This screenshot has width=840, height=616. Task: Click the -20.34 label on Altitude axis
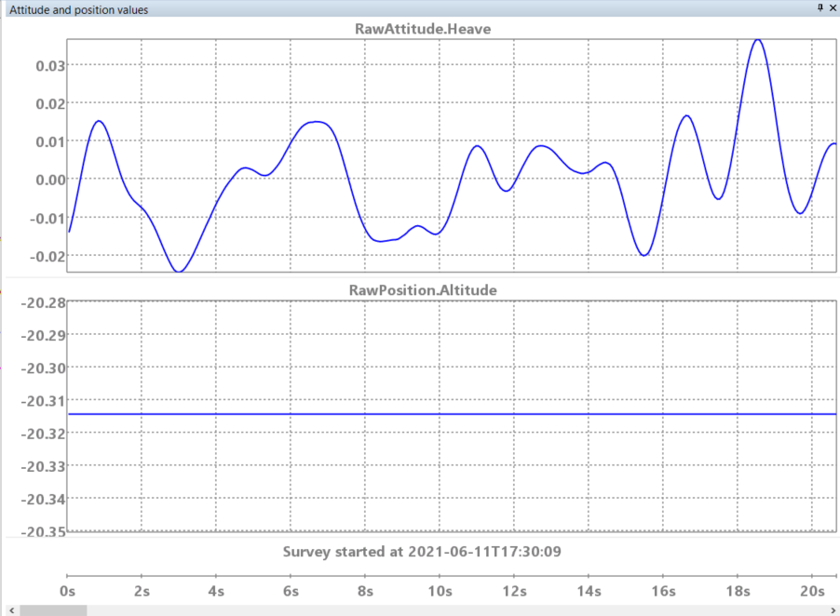(43, 500)
